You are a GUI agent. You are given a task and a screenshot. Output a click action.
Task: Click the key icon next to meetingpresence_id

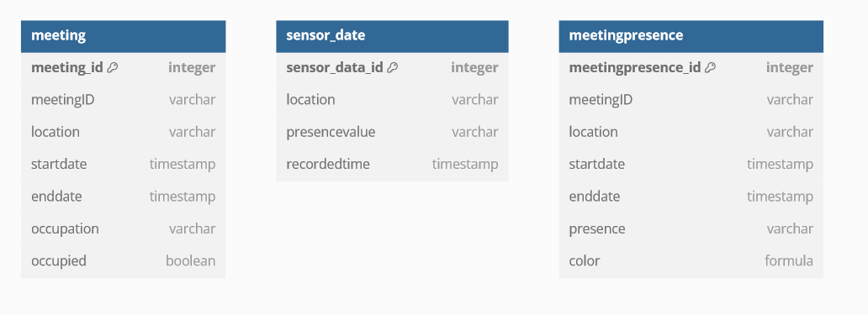click(710, 67)
